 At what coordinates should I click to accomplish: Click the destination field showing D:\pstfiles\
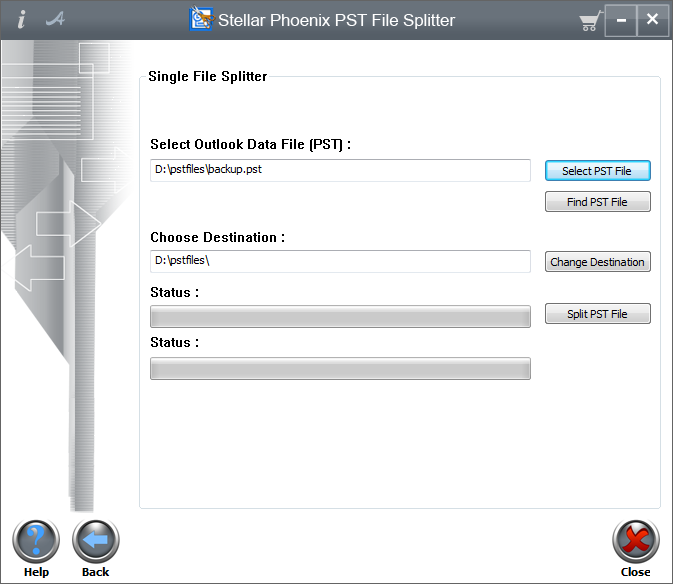coord(340,261)
